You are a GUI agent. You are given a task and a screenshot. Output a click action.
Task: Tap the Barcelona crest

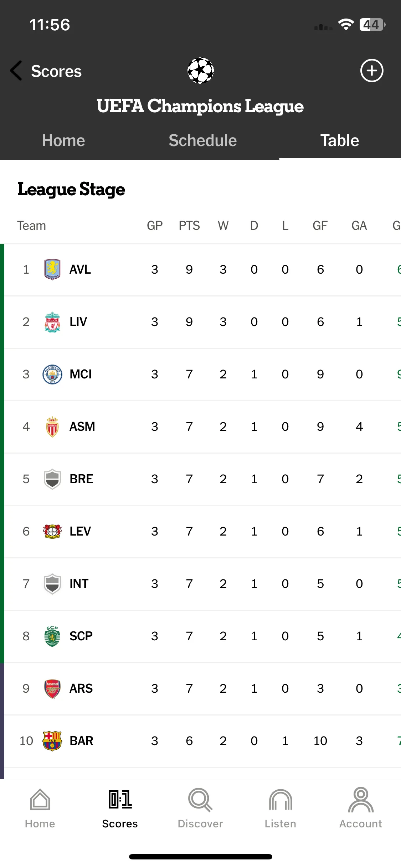[52, 741]
